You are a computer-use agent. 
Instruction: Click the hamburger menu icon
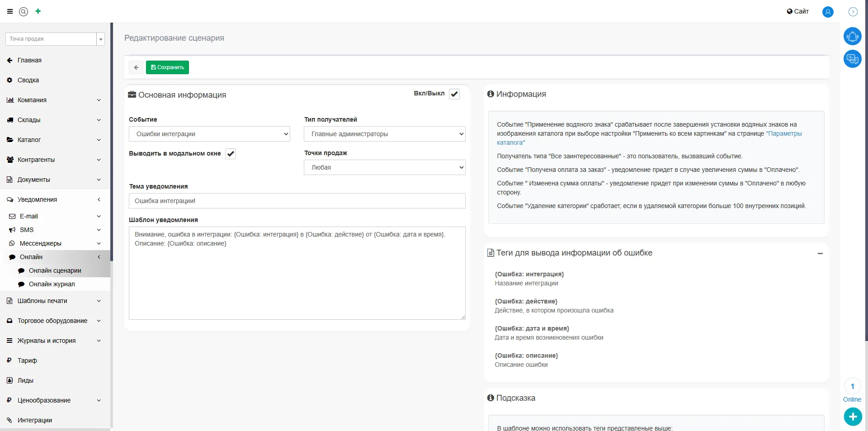[x=10, y=12]
